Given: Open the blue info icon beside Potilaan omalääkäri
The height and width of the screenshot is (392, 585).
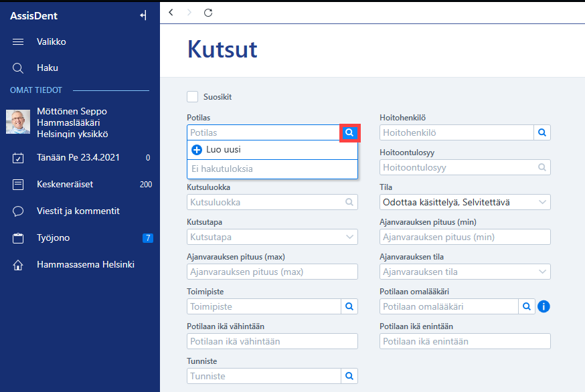Looking at the screenshot, I should [544, 306].
